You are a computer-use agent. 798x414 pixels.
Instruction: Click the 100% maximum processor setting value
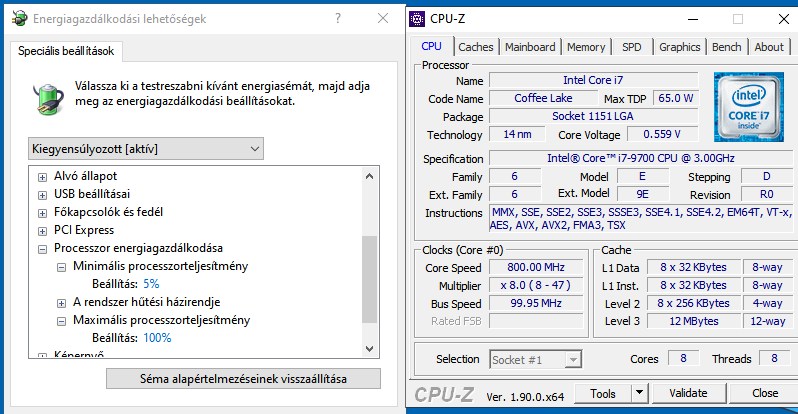coord(157,338)
